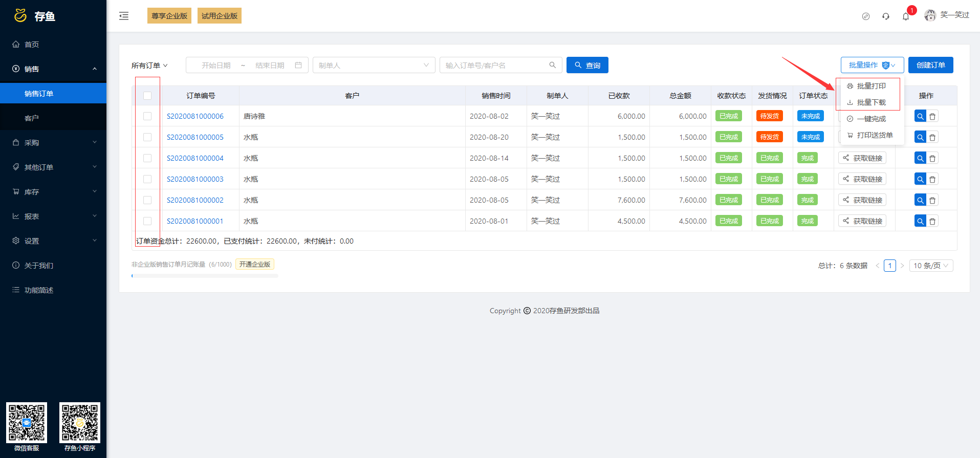The width and height of the screenshot is (980, 458).
Task: Click the 尊享企业版 button
Action: (x=169, y=16)
